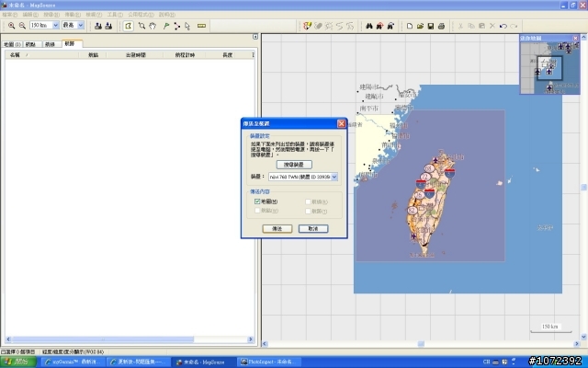Open the map detail level dropdown

click(x=80, y=25)
